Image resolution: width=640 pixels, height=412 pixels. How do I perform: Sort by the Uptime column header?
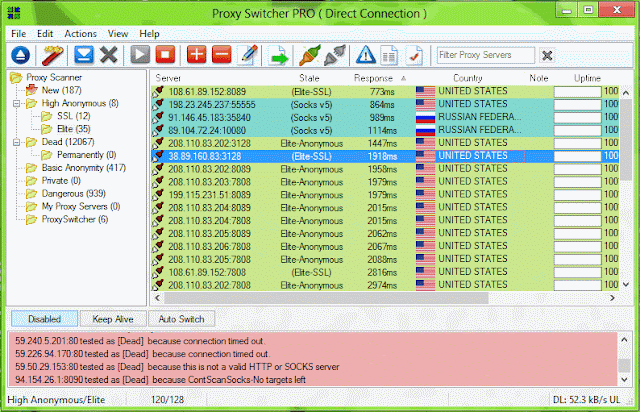(x=587, y=78)
